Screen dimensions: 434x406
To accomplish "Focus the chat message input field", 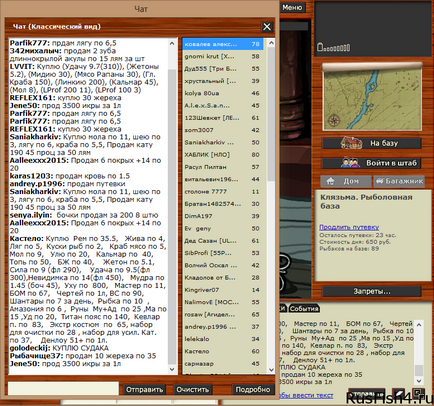I will coord(63,389).
